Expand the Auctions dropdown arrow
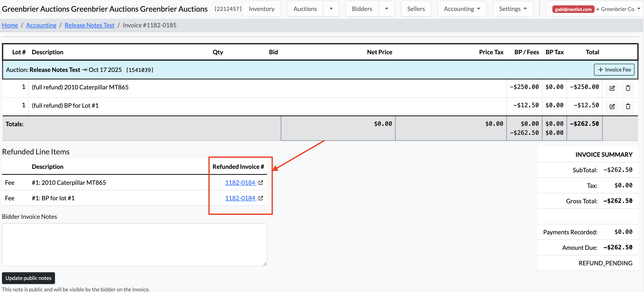The height and width of the screenshot is (292, 644). (331, 9)
